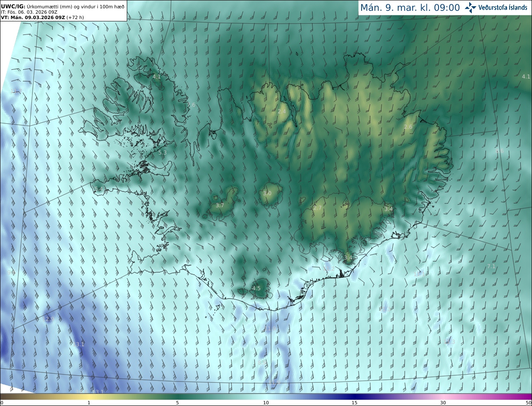The width and height of the screenshot is (532, 406).
Task: Click the 2.7 value label on the map
Action: (318, 208)
